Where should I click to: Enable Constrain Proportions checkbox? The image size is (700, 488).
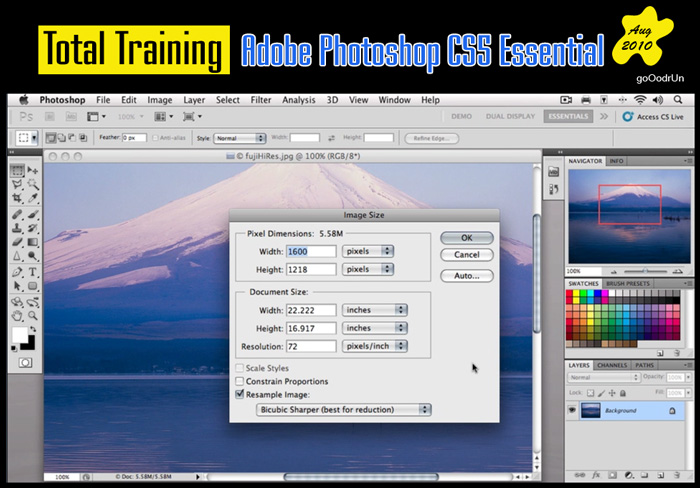[x=240, y=381]
